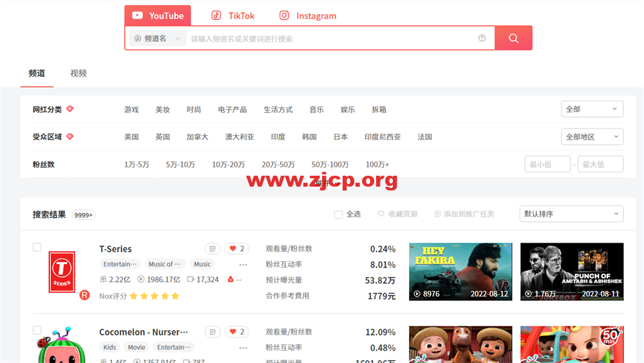Select the 视频 tab
644x363 pixels.
[x=78, y=73]
